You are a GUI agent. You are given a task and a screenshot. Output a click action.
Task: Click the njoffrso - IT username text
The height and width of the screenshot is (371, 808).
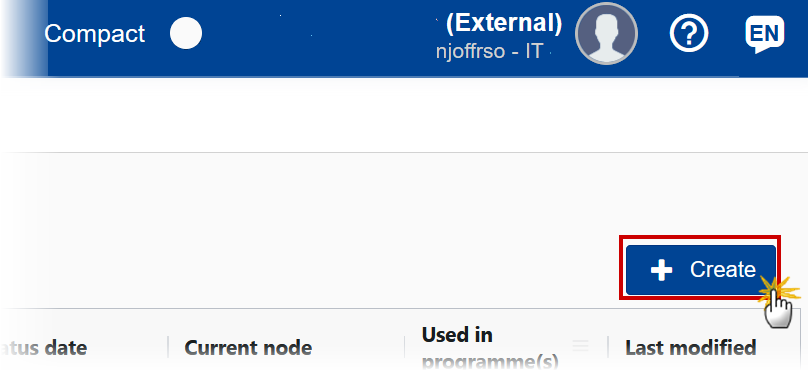(x=489, y=52)
